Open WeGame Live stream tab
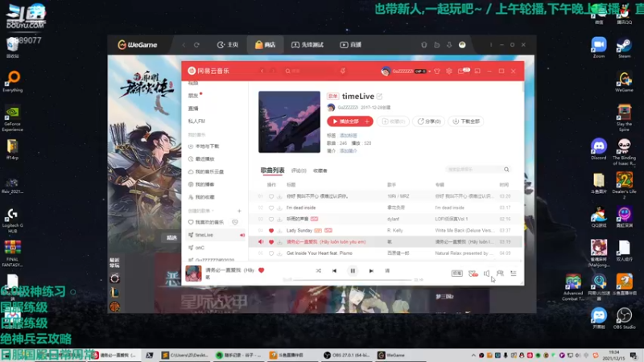Viewport: 644px width, 362px height. point(350,45)
